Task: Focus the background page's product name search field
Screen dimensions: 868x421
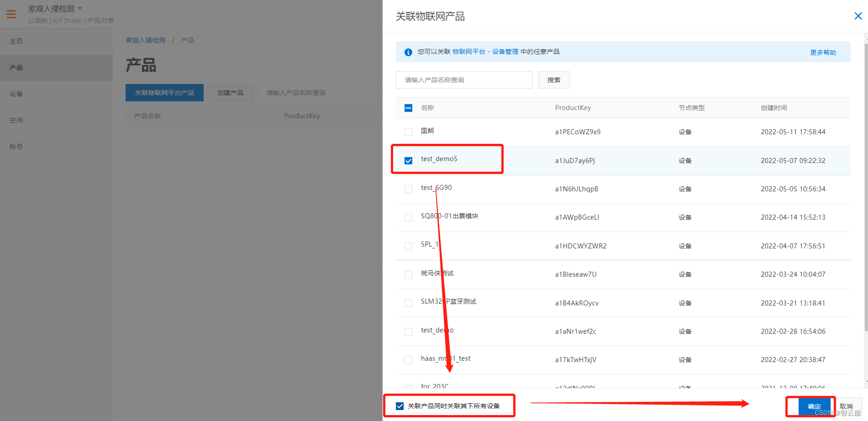Action: [x=320, y=93]
